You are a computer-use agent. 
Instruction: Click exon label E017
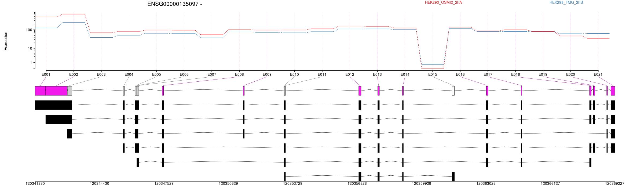point(488,74)
